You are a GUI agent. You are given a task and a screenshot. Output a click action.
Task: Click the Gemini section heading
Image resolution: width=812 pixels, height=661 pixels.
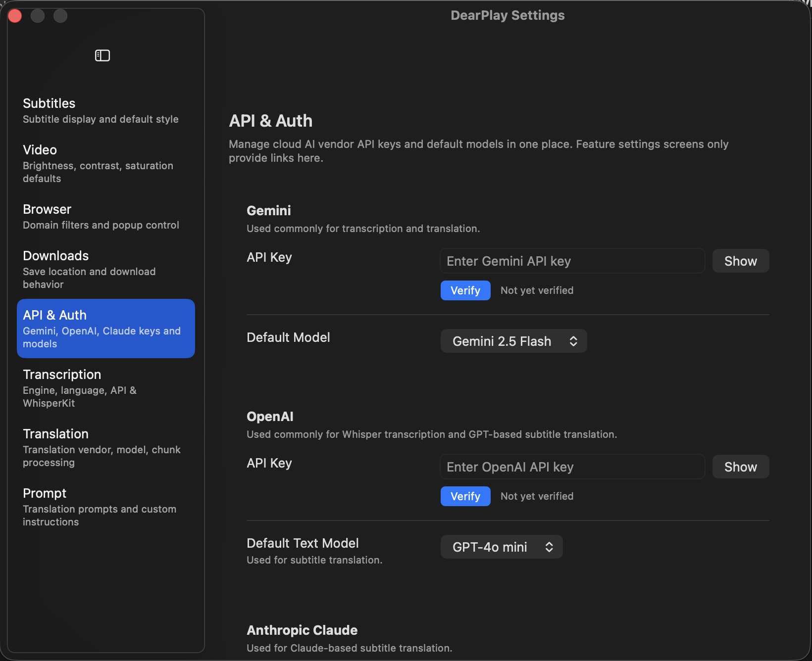click(269, 211)
